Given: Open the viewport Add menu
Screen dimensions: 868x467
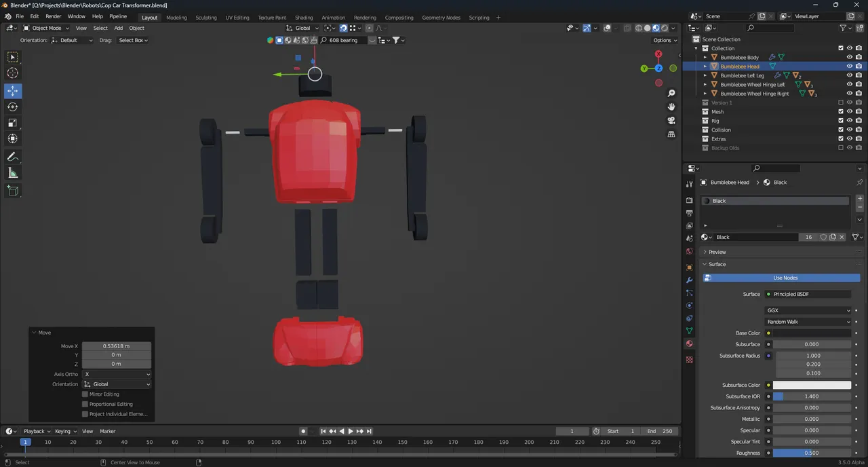Looking at the screenshot, I should click(118, 28).
